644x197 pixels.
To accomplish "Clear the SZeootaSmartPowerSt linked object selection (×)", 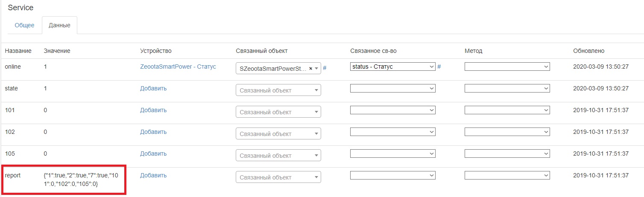I will pyautogui.click(x=311, y=68).
